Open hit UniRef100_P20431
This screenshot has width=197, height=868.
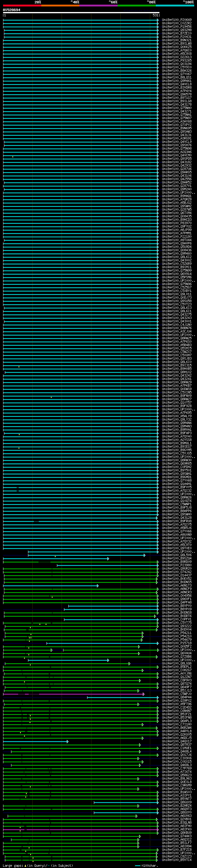tap(177, 37)
